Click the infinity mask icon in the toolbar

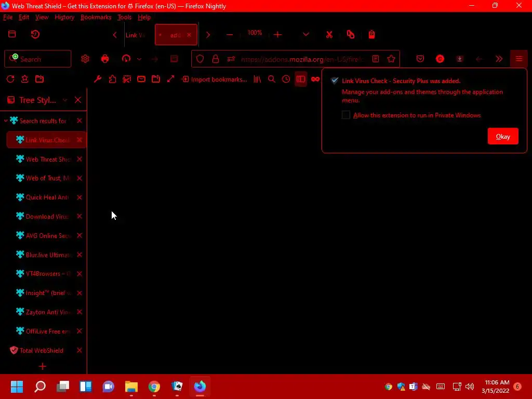tap(315, 79)
